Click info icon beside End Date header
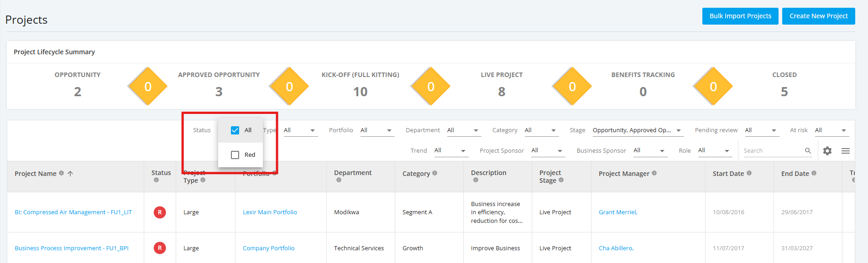 click(814, 173)
